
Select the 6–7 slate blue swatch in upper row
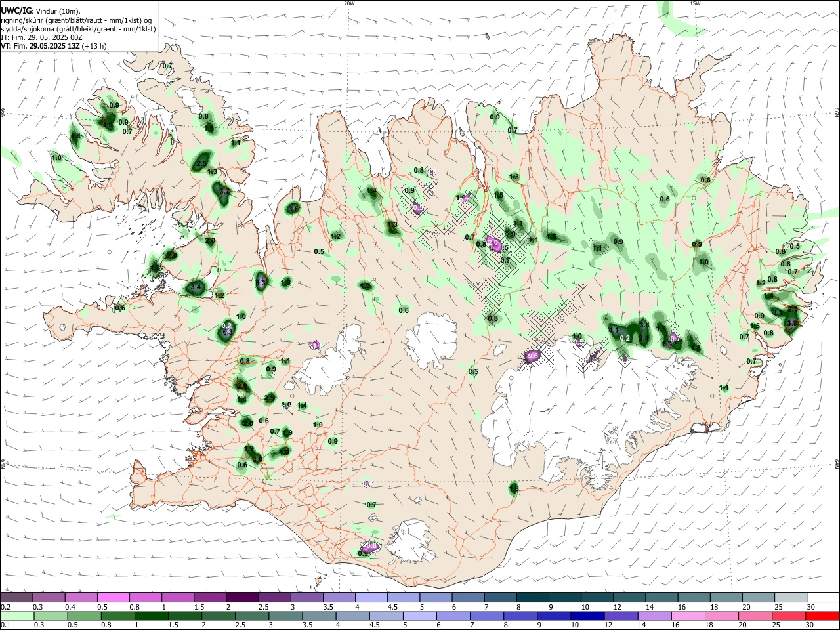[x=468, y=597]
